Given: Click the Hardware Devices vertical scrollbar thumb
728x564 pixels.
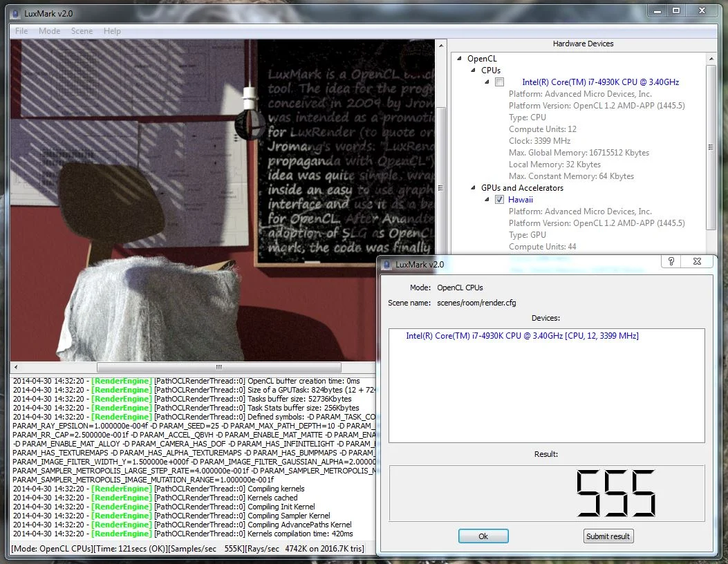Looking at the screenshot, I should tap(711, 147).
